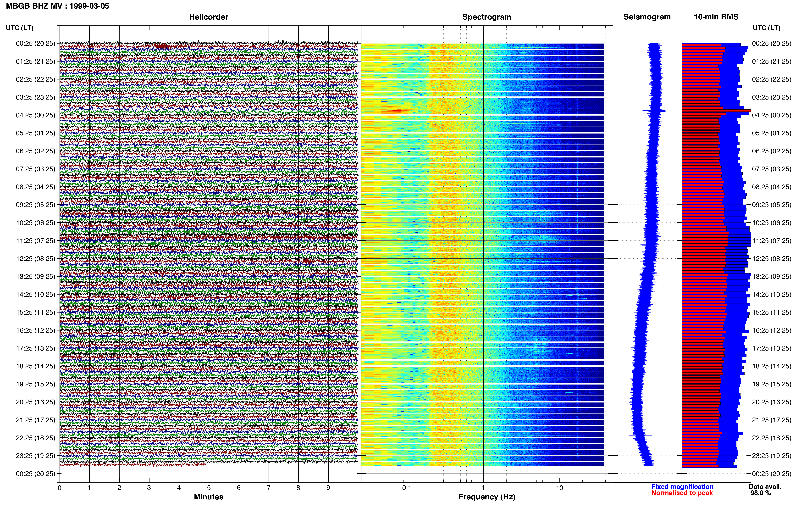Select the Spectrogram panel heading
This screenshot has width=812, height=508.
pos(487,17)
